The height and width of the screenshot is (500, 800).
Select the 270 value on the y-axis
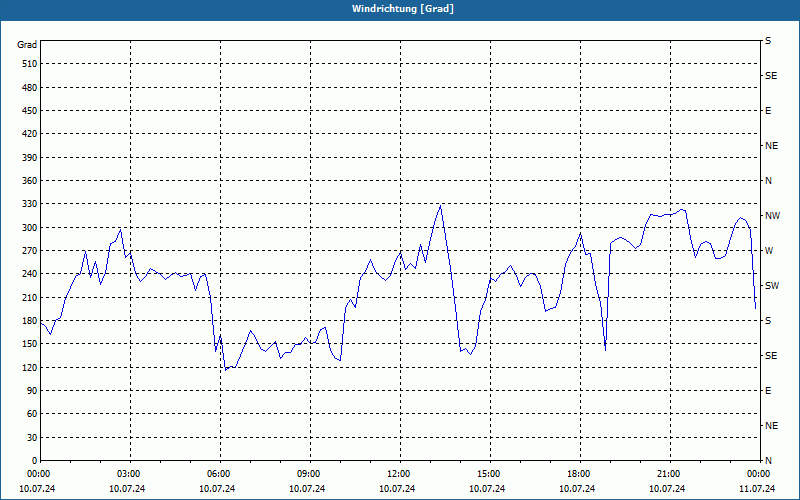[30, 251]
